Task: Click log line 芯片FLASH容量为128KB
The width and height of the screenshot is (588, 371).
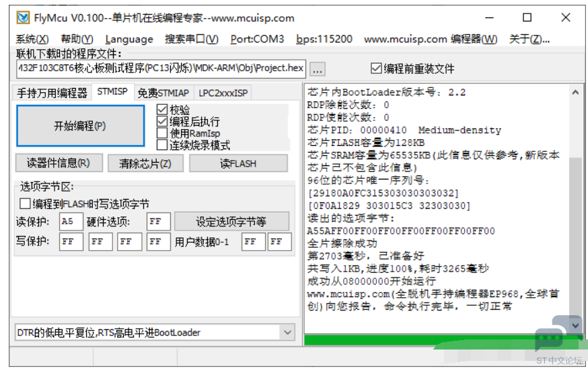Action: pos(366,142)
